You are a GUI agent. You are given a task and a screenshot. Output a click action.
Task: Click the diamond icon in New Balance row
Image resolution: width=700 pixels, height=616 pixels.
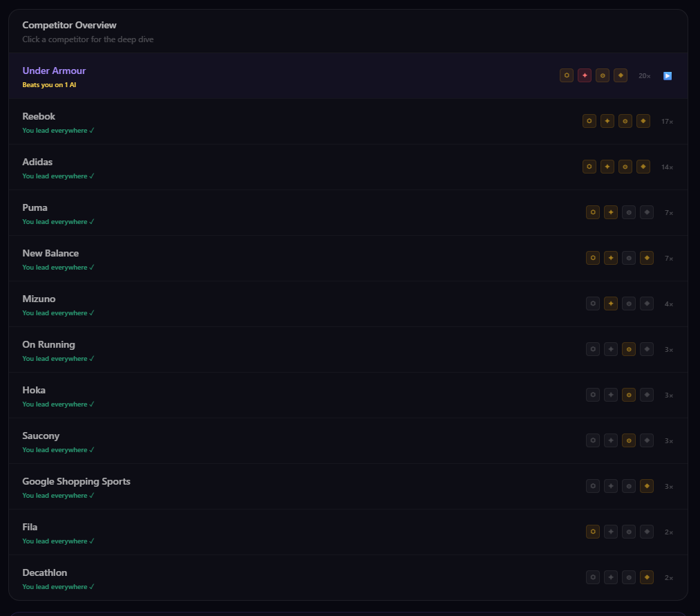point(647,258)
